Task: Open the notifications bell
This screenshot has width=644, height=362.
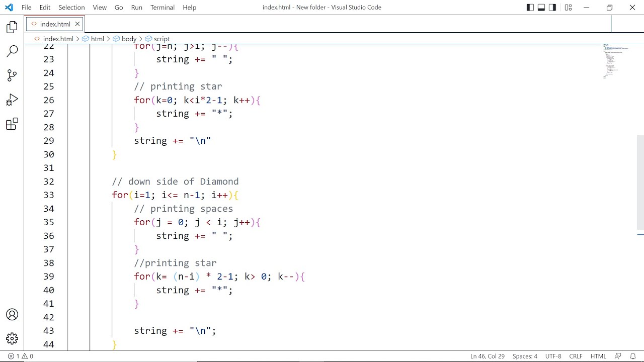Action: click(x=633, y=356)
